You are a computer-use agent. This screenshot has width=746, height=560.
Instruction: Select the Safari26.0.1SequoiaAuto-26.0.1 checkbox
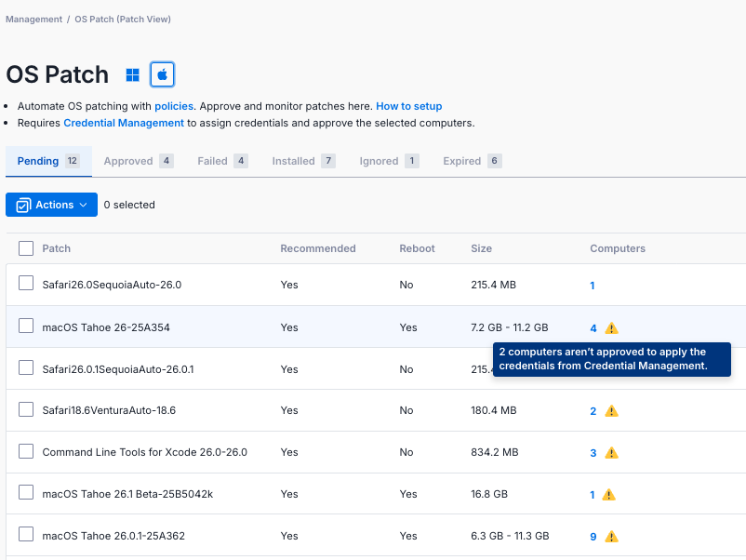(26, 367)
